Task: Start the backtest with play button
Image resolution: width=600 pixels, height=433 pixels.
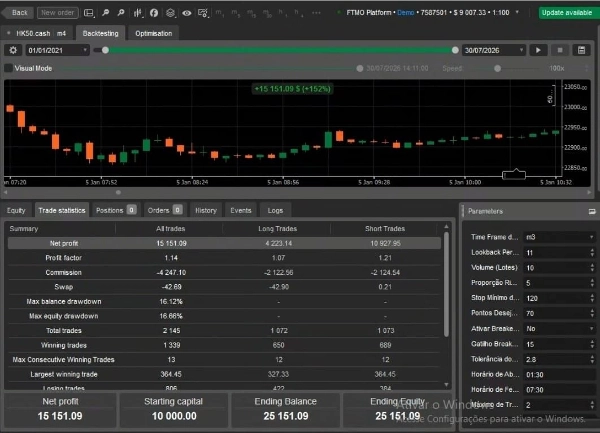Action: [x=538, y=50]
